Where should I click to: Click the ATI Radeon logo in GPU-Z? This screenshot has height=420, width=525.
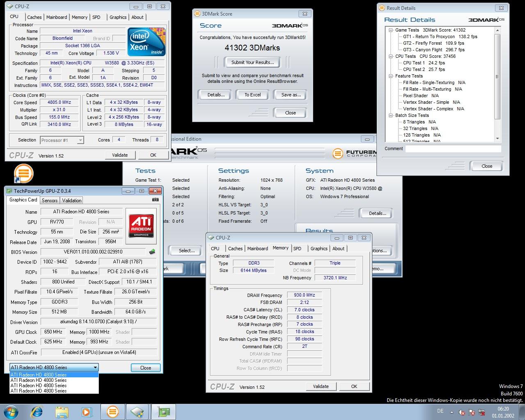pyautogui.click(x=142, y=226)
